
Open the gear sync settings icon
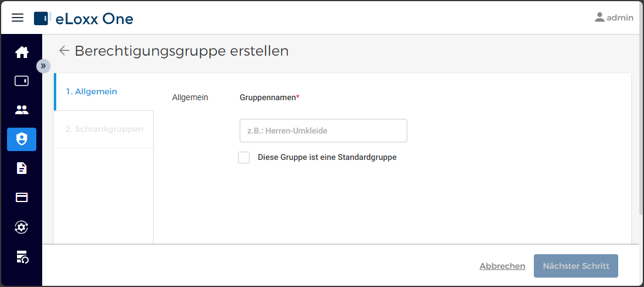point(22,227)
